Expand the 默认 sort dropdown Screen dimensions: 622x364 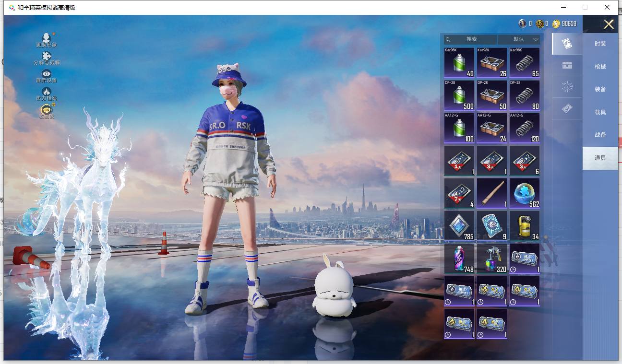pyautogui.click(x=519, y=39)
